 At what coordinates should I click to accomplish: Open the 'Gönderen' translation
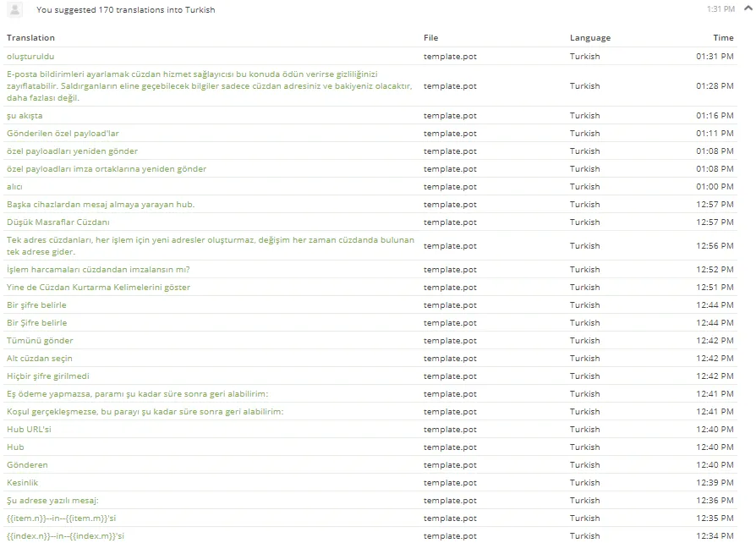point(27,465)
